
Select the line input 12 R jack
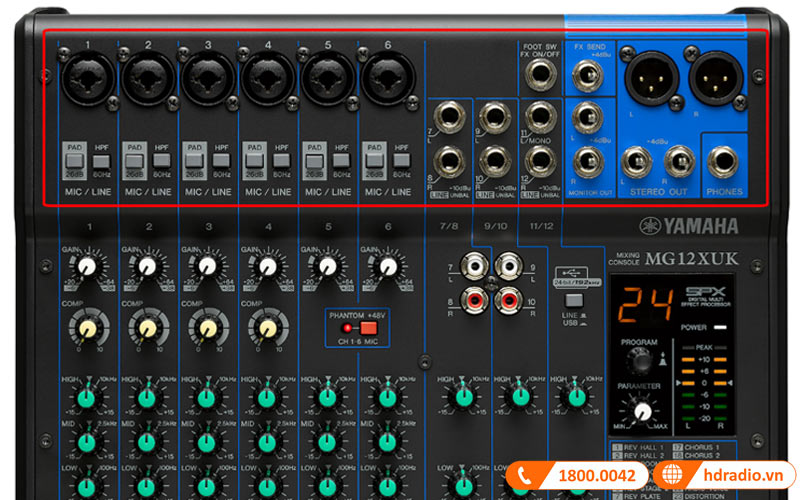(541, 160)
